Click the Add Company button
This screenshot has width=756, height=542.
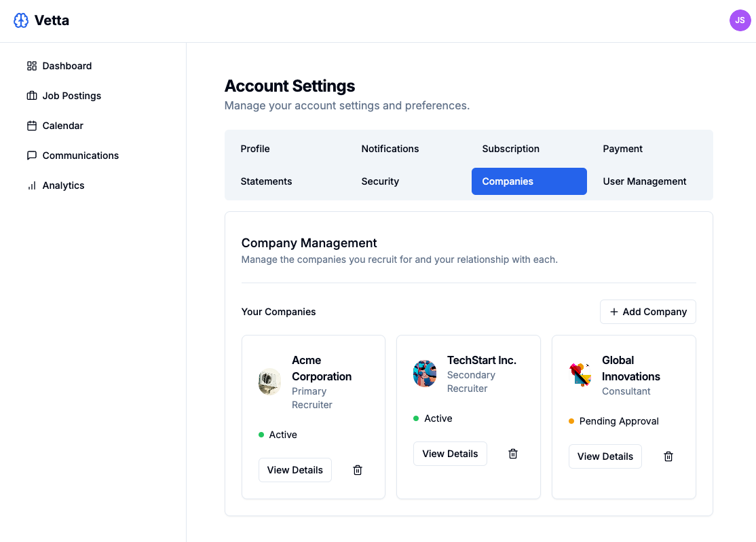click(647, 311)
